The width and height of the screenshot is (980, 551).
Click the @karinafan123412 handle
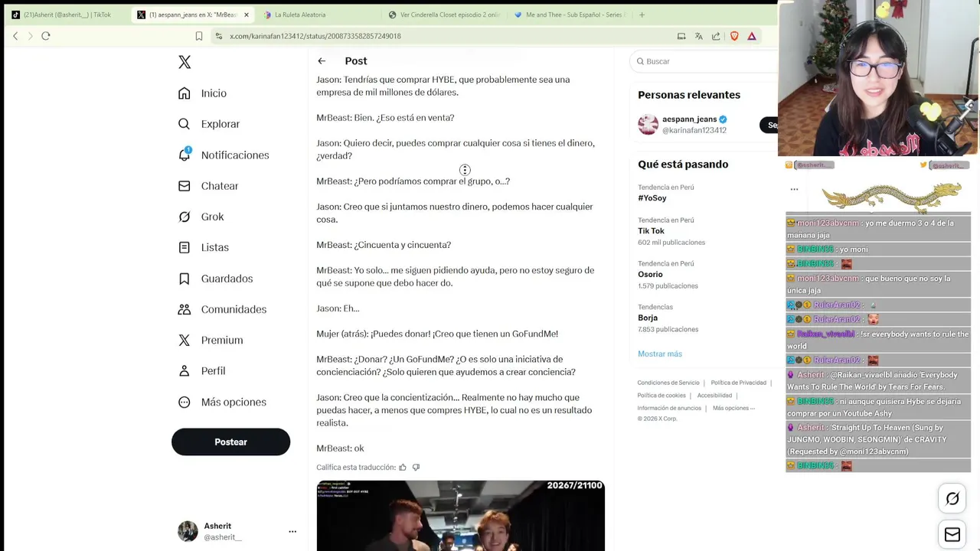[x=694, y=130]
